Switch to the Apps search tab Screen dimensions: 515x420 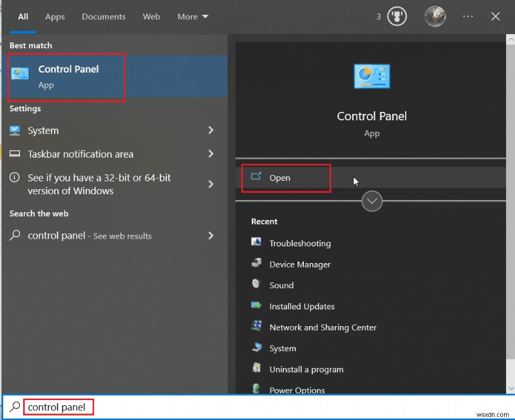[55, 17]
